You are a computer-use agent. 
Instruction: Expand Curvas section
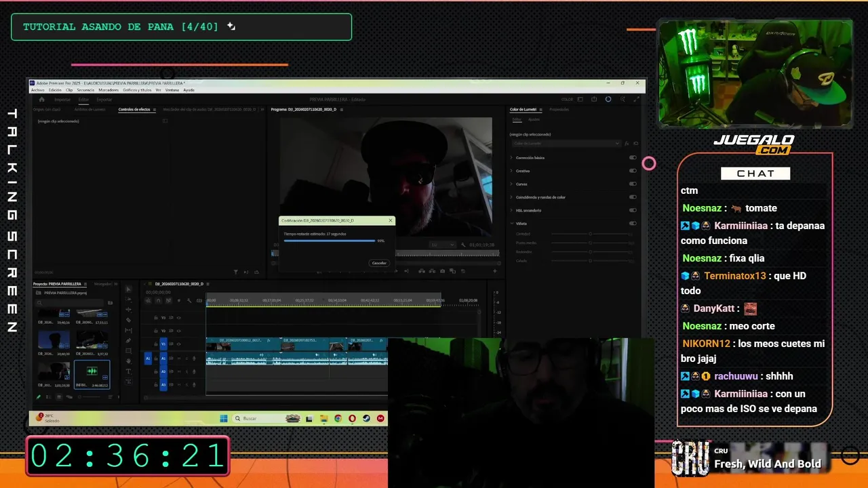[x=511, y=184]
